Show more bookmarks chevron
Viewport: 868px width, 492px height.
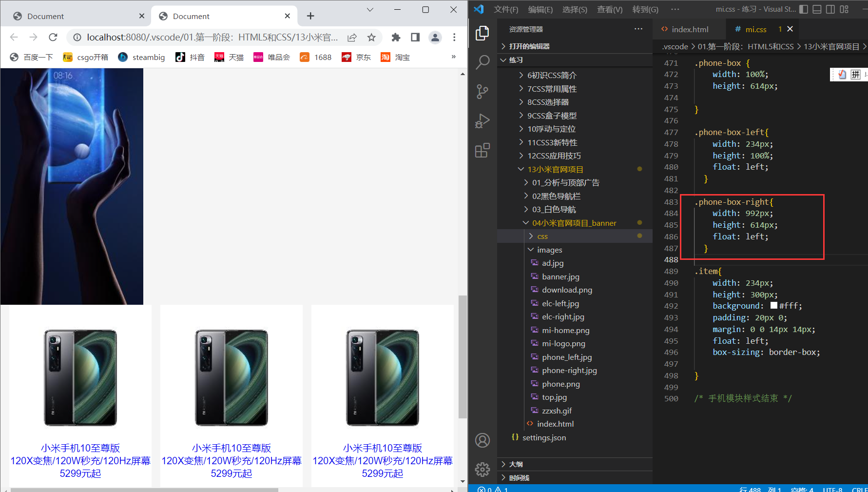point(453,57)
